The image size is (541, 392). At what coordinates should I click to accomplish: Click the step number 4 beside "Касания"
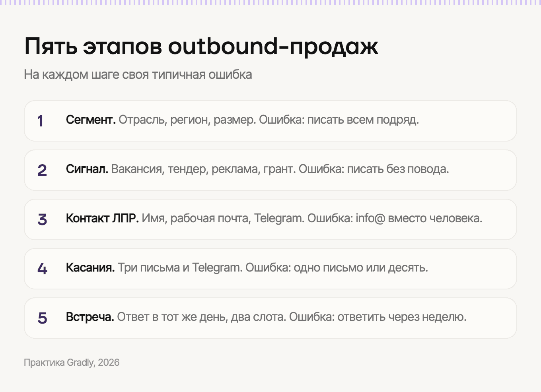point(42,269)
